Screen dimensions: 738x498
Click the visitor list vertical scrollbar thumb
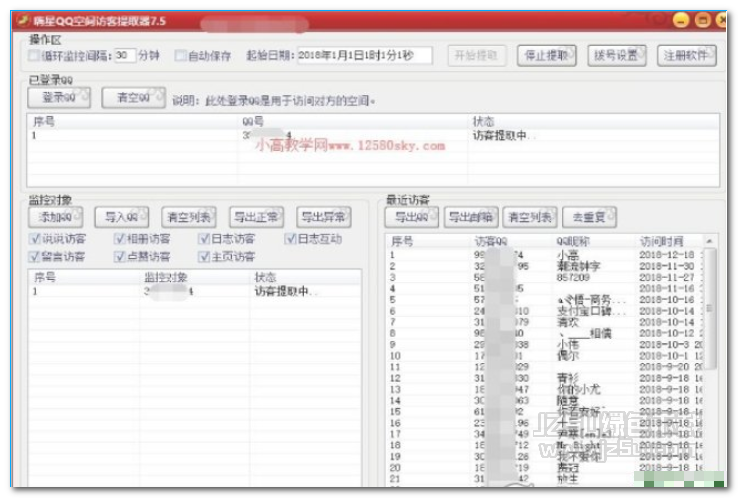[x=709, y=308]
